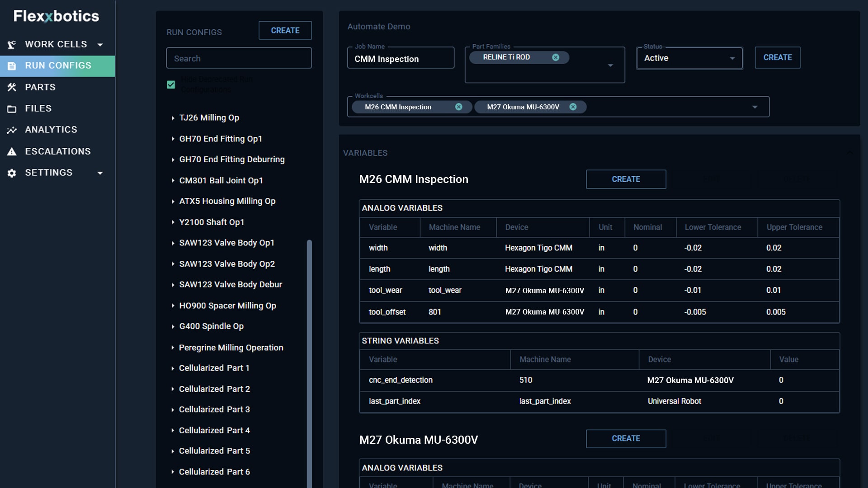The height and width of the screenshot is (488, 868).
Task: Click the Run Configs document icon
Action: [12, 66]
